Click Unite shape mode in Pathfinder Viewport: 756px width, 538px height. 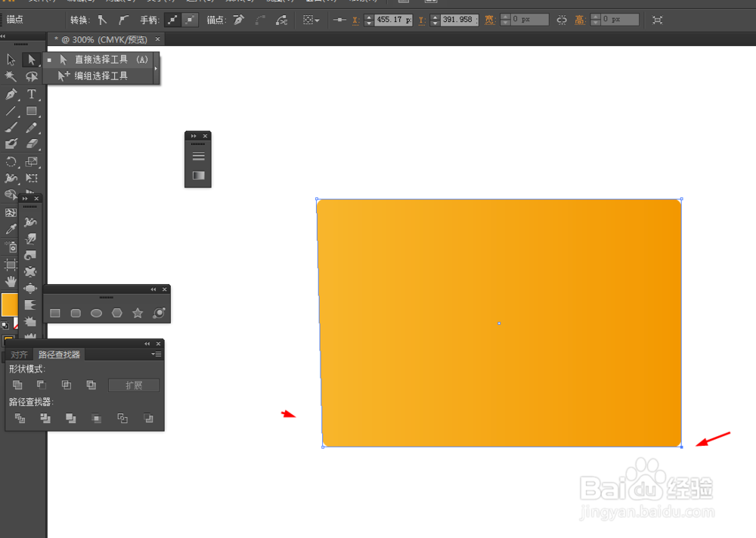coord(17,385)
